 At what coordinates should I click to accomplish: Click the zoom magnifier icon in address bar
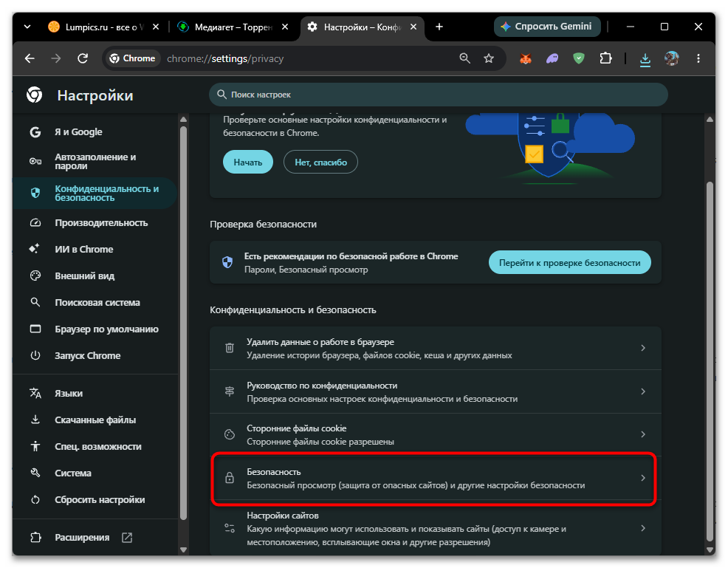(x=464, y=58)
